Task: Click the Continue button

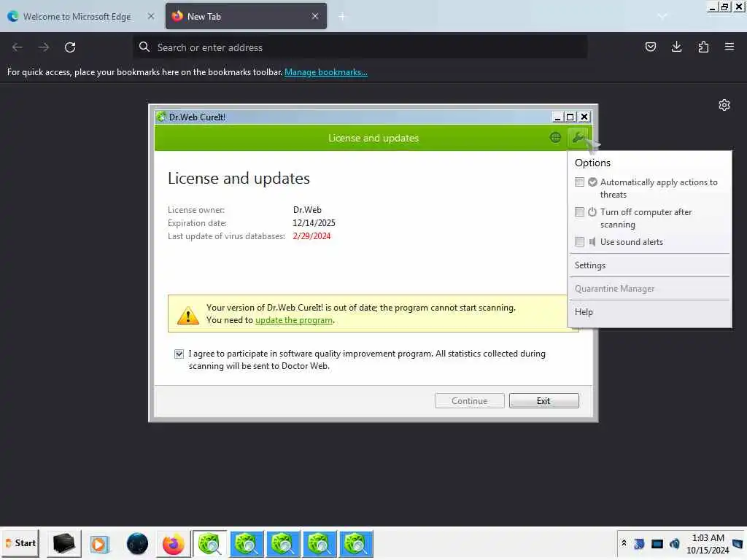Action: pyautogui.click(x=469, y=401)
